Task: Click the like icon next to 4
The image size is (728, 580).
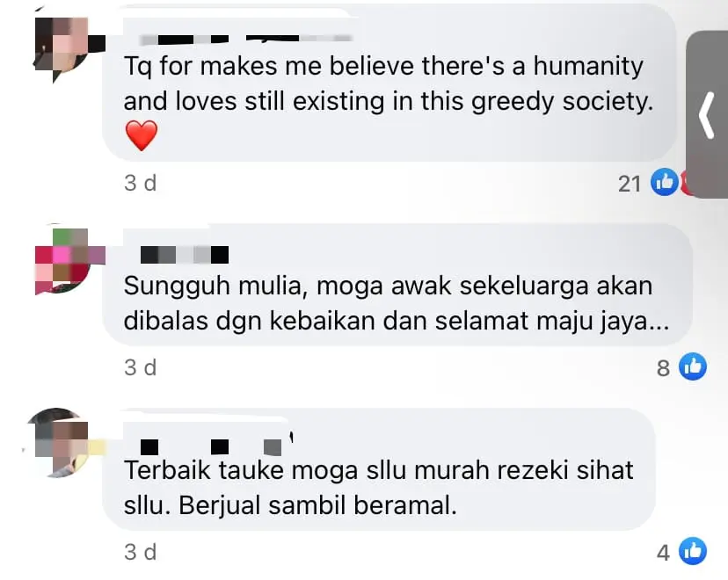Action: click(x=693, y=551)
